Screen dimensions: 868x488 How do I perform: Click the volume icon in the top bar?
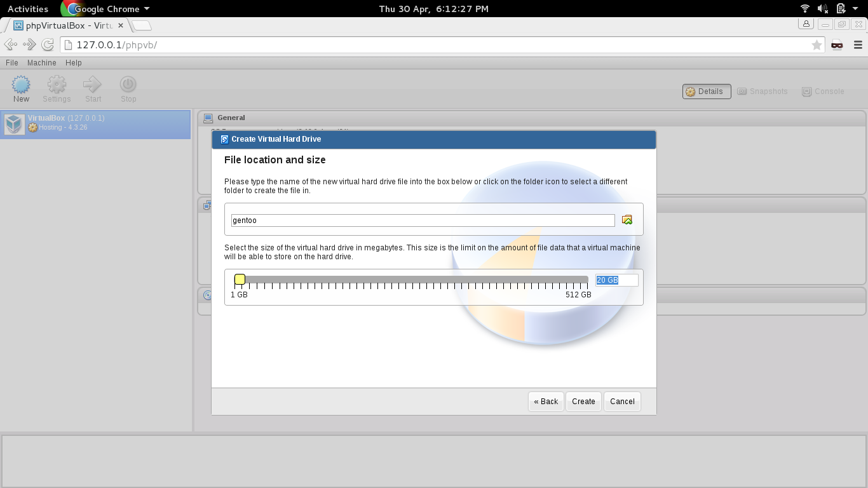(x=823, y=8)
